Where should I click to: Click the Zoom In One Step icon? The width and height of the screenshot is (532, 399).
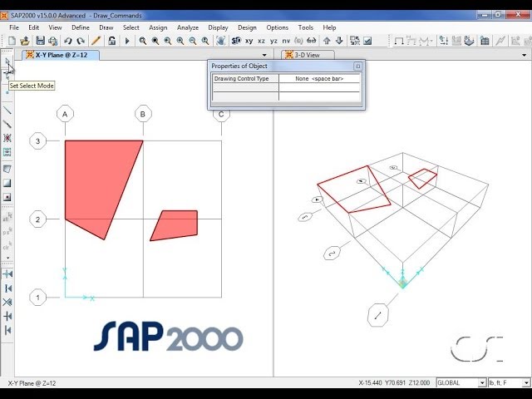coord(180,41)
